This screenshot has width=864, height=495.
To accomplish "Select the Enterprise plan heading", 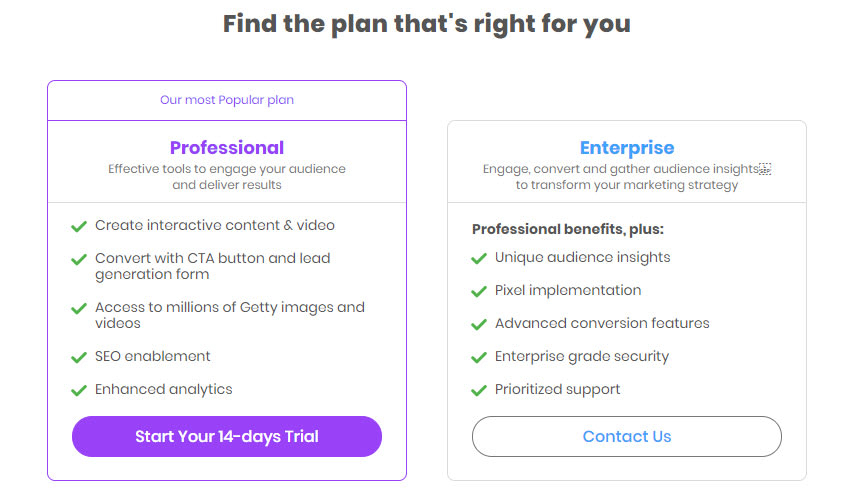I will (627, 148).
